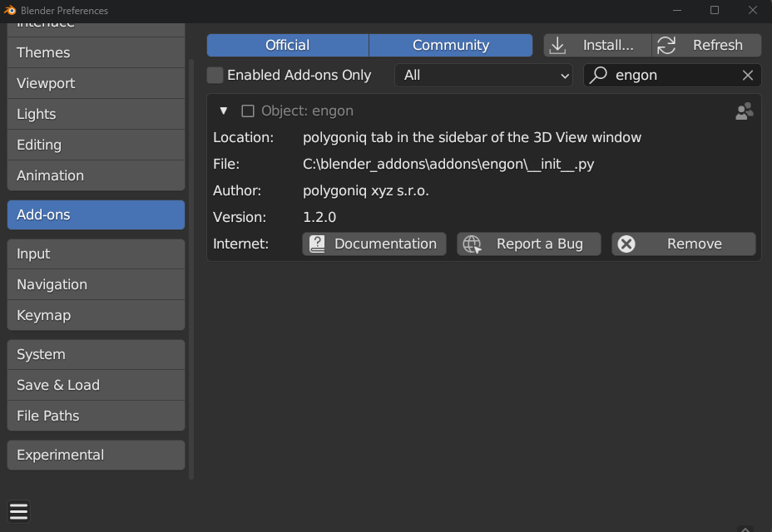Click the author polygoniq xyz s.r.o. text
Viewport: 772px width, 532px height.
[x=366, y=191]
